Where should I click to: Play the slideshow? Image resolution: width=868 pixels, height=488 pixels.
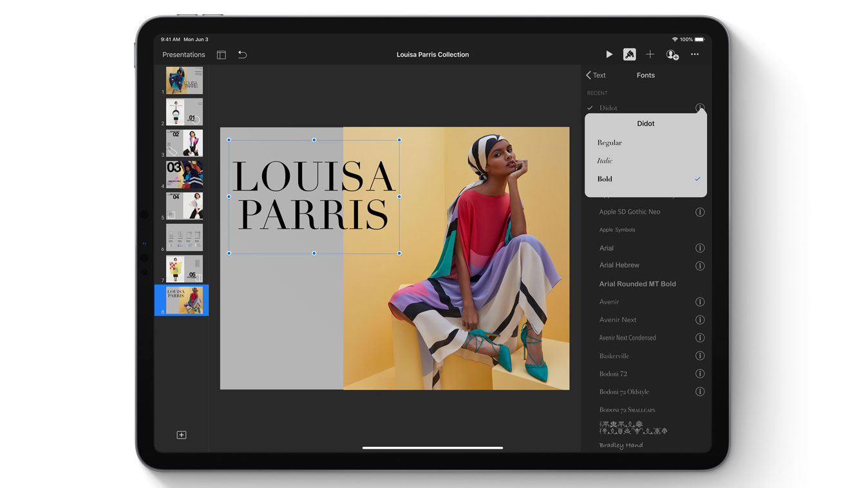(x=609, y=55)
